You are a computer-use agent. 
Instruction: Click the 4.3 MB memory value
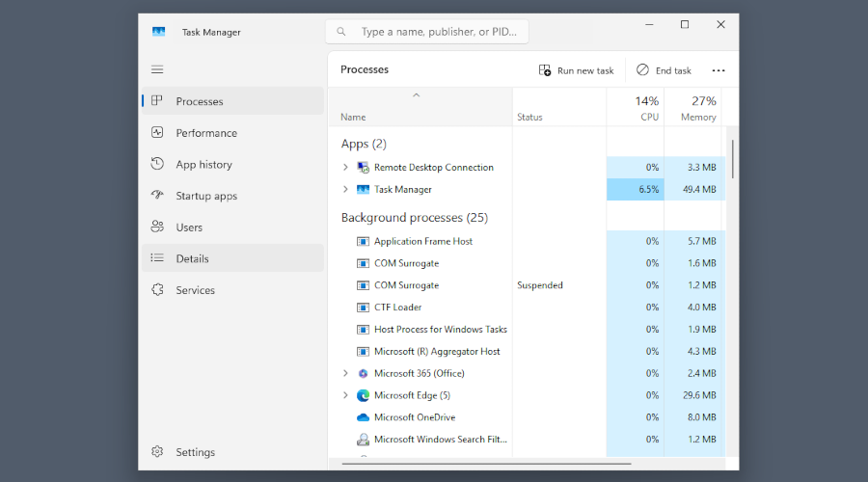click(702, 352)
